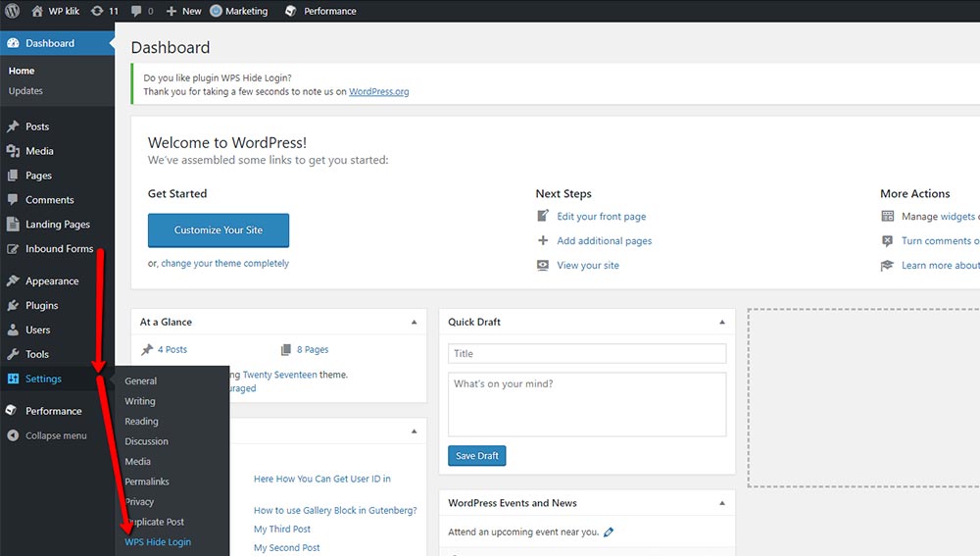
Task: Go to Updates under Dashboard
Action: coord(25,90)
